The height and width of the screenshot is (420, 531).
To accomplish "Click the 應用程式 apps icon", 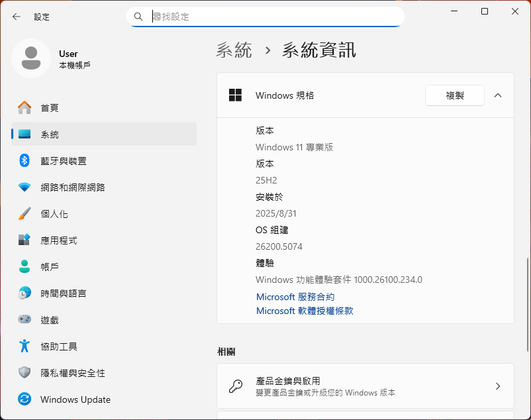I will click(x=24, y=240).
